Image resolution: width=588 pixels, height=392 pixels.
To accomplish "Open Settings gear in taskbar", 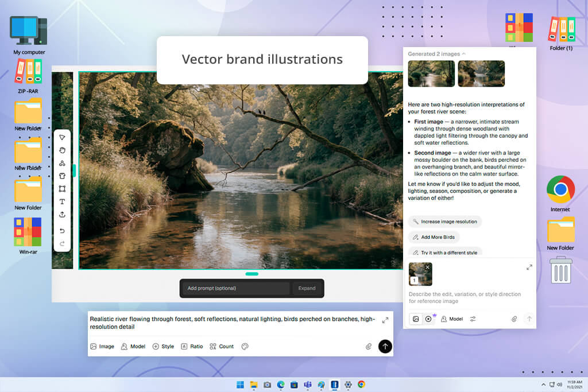I will pos(348,385).
